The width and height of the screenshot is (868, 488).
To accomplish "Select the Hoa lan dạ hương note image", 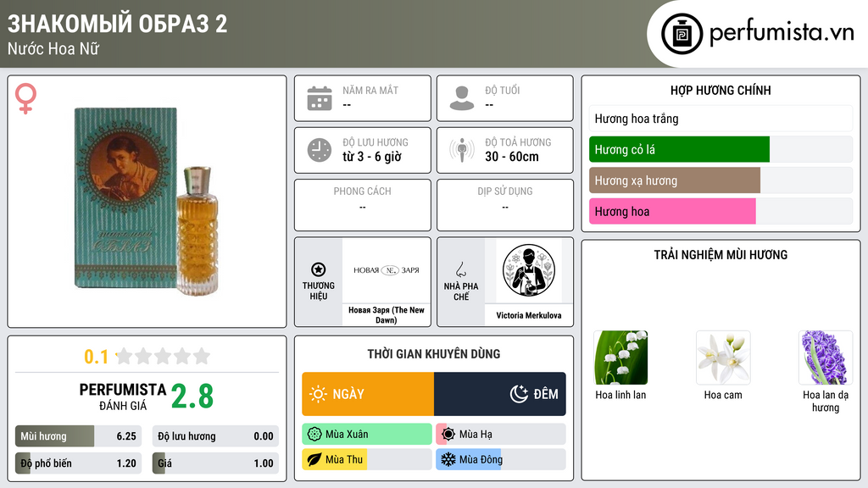I will [826, 358].
